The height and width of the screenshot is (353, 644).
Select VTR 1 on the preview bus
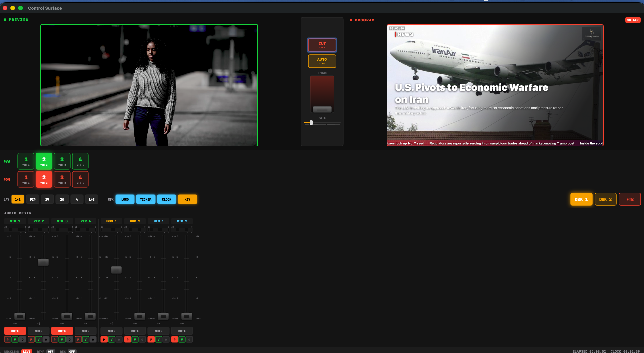[x=26, y=161]
